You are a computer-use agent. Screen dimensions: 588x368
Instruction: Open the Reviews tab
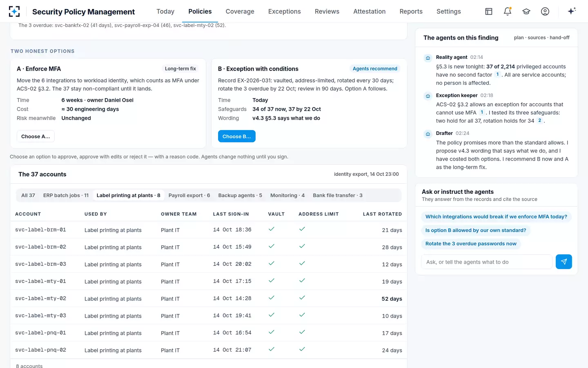coord(327,11)
